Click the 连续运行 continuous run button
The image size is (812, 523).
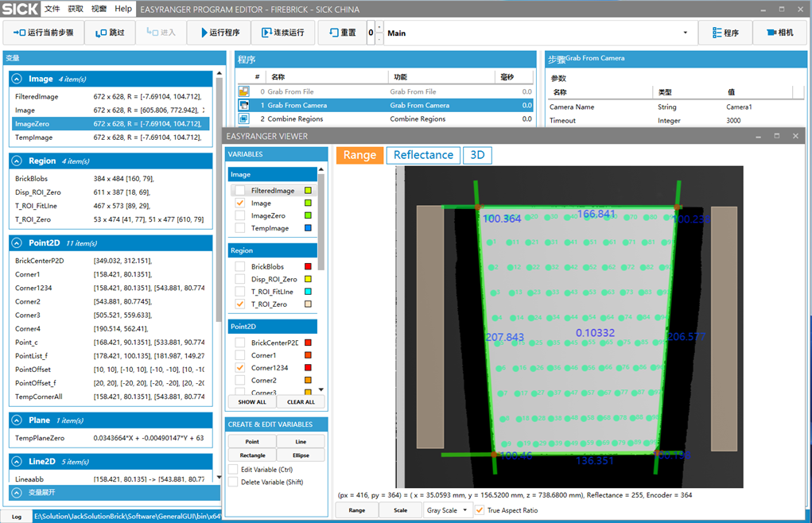pos(283,33)
